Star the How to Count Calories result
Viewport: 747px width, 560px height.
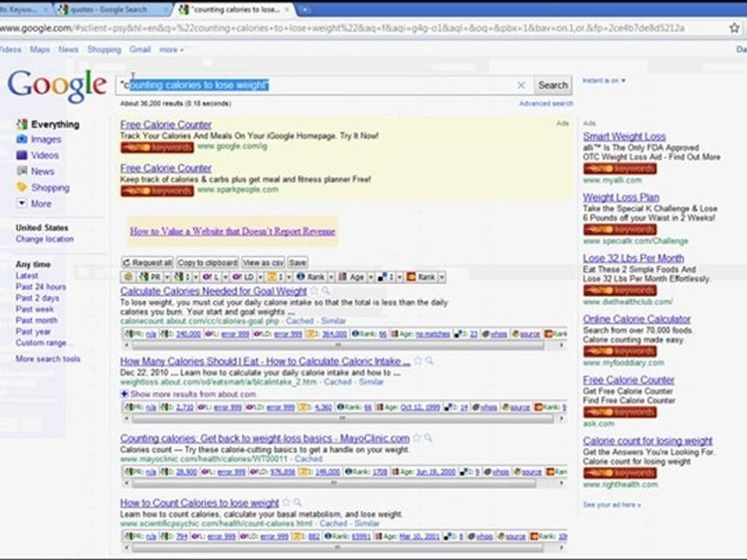[286, 502]
